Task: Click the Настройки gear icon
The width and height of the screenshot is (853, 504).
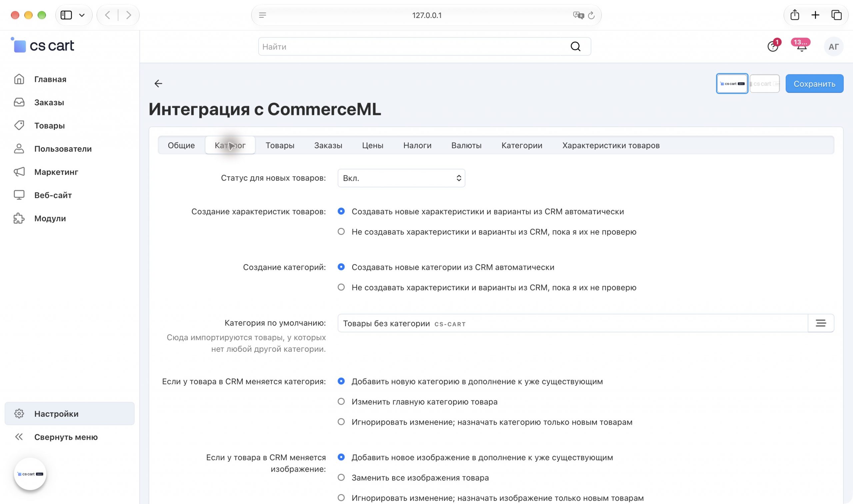Action: [x=19, y=414]
